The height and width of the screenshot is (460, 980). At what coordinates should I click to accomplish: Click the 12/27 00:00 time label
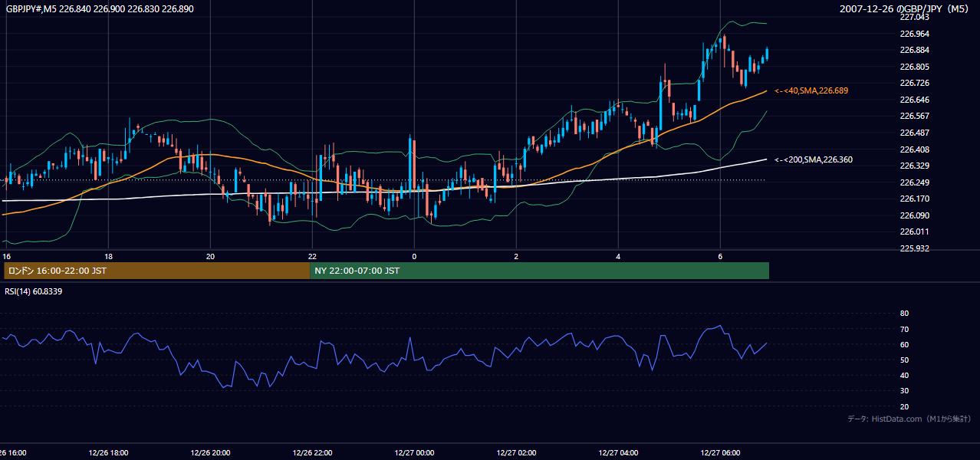point(414,453)
